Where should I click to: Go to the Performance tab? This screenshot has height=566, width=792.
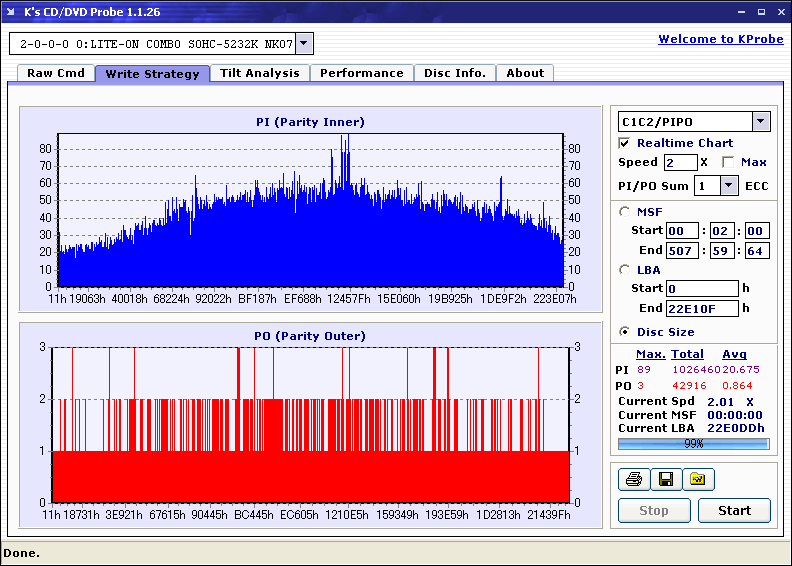tap(361, 73)
